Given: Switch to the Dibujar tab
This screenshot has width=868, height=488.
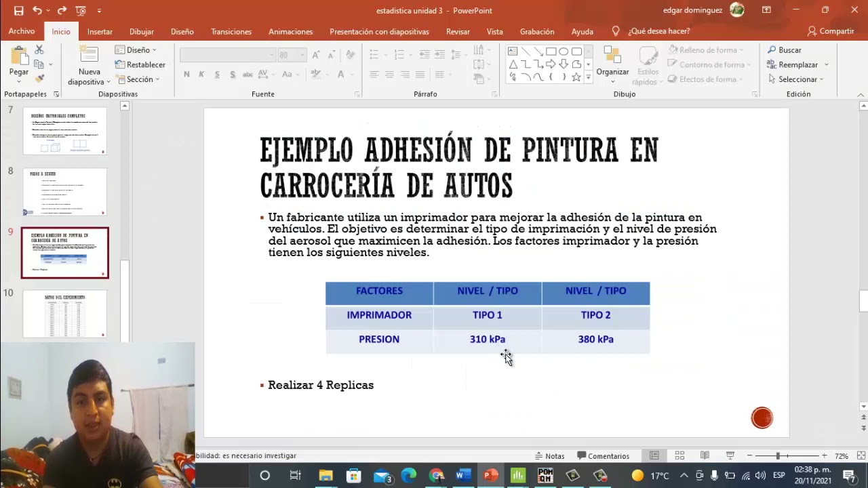Looking at the screenshot, I should tap(141, 31).
